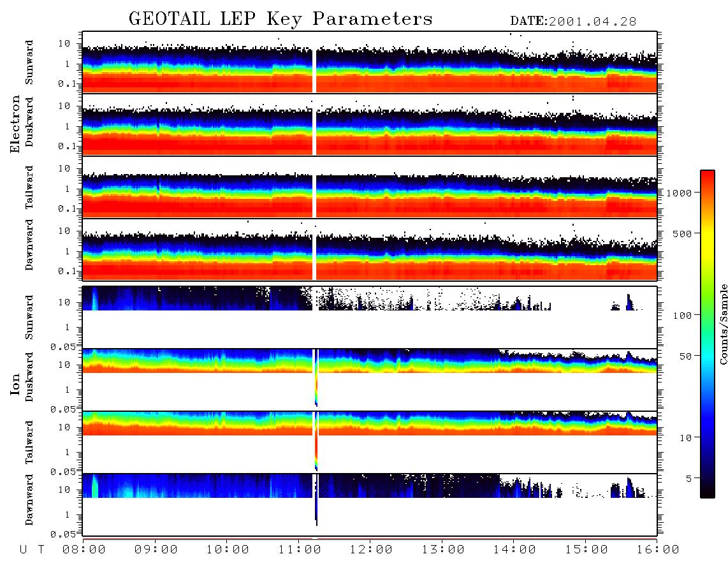Select the DATE:2001.04.28 label
This screenshot has height=561, width=728.
(573, 22)
